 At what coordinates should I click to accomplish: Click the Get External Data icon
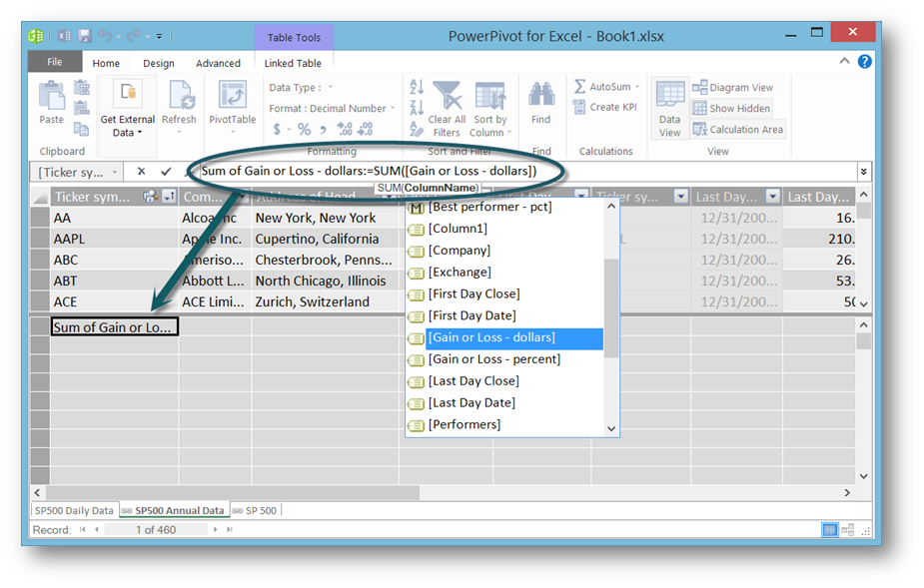(127, 93)
